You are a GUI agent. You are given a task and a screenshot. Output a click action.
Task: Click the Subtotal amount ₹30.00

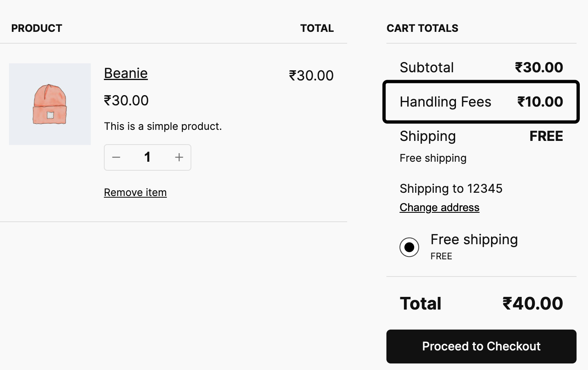[539, 67]
